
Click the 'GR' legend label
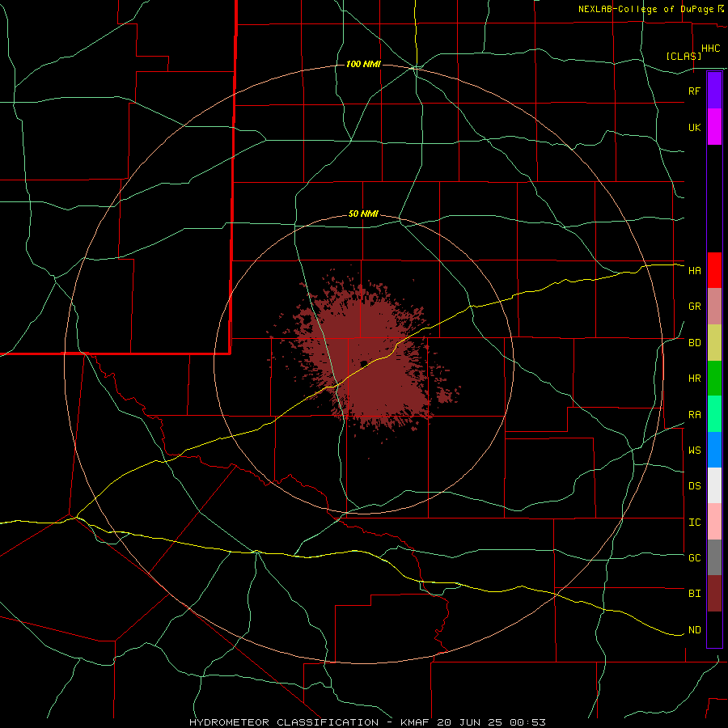[695, 307]
